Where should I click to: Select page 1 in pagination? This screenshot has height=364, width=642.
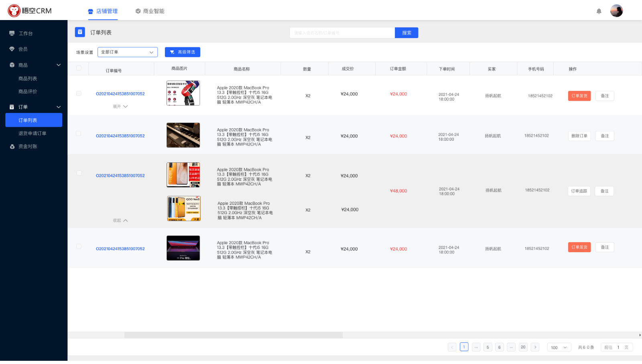(x=464, y=347)
